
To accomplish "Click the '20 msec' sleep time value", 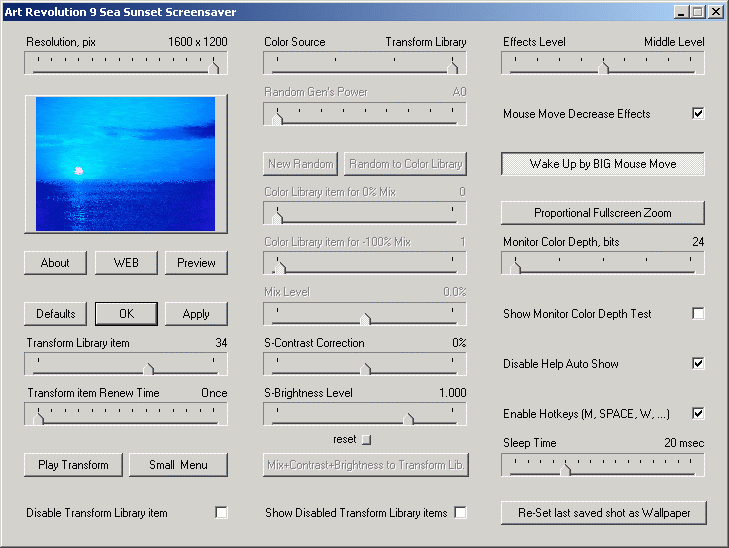I will [684, 443].
